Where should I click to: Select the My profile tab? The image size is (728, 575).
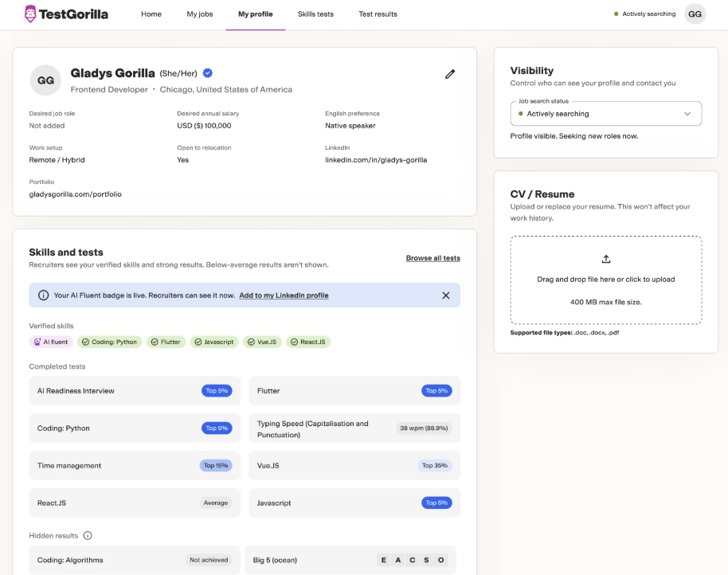tap(256, 14)
